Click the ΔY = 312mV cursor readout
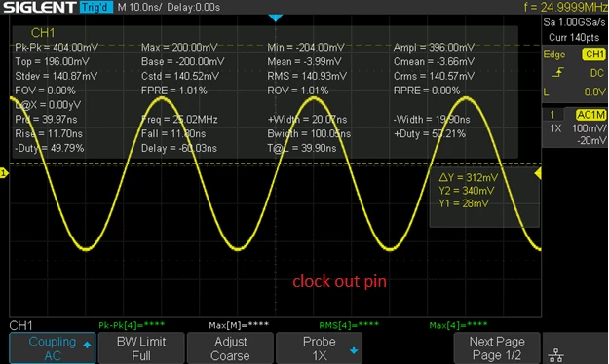Image resolution: width=609 pixels, height=364 pixels. pos(469,178)
